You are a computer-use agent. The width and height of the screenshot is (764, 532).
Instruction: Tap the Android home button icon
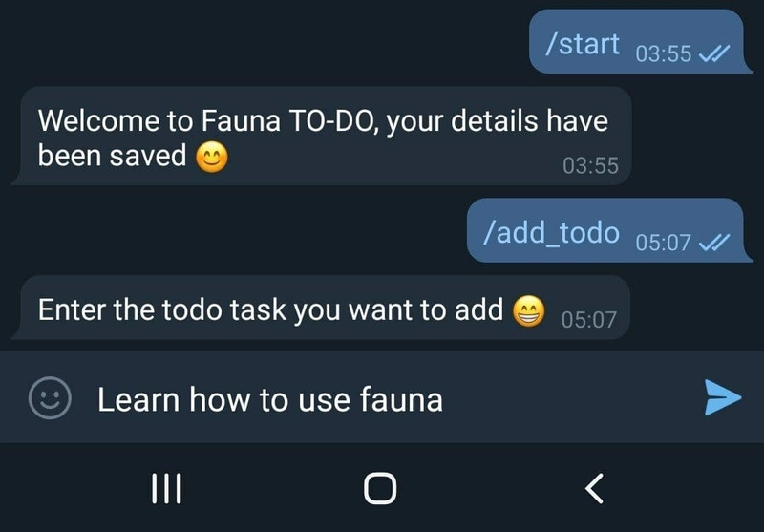tap(380, 488)
